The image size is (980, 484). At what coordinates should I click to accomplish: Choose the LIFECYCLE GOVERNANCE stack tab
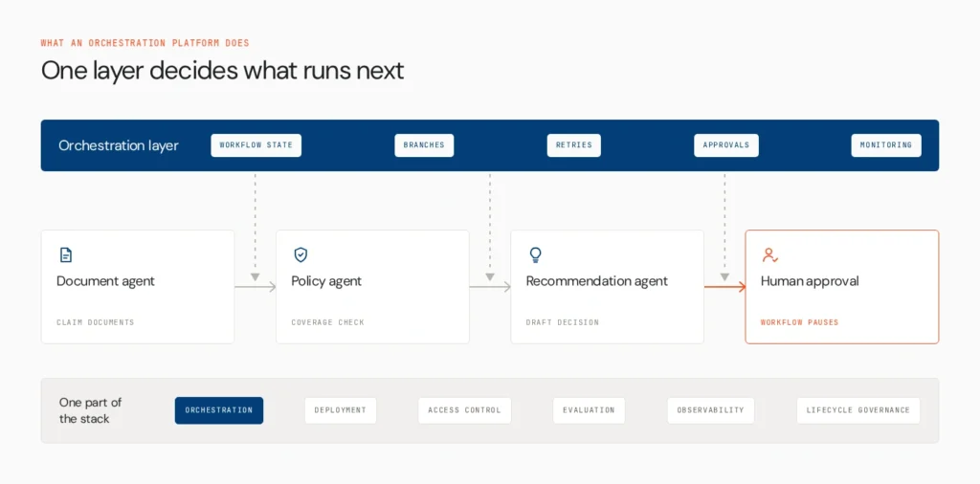(x=858, y=410)
